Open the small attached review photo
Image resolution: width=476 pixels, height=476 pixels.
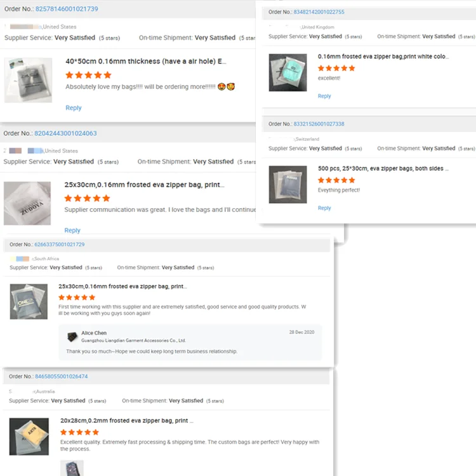point(72,468)
